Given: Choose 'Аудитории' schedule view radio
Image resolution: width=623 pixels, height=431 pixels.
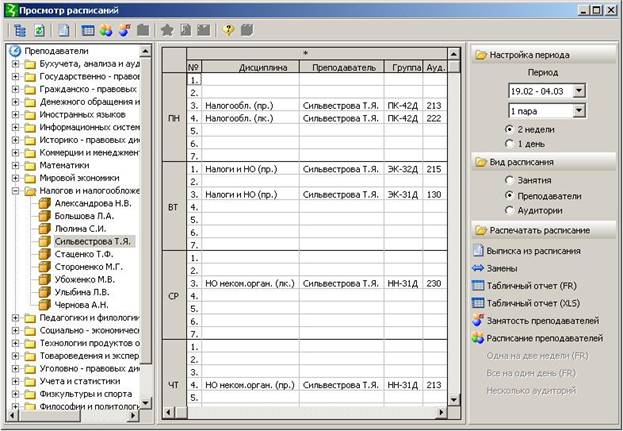Looking at the screenshot, I should (509, 209).
